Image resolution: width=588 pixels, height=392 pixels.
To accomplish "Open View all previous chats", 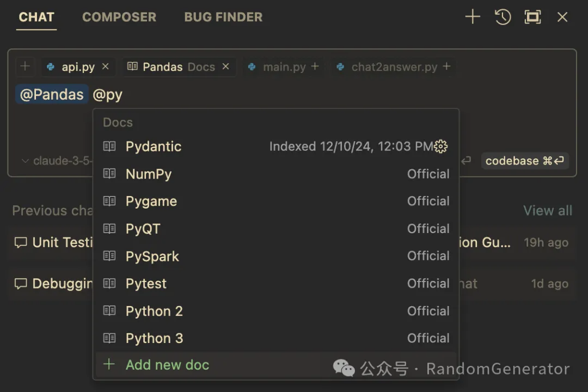I will point(547,211).
